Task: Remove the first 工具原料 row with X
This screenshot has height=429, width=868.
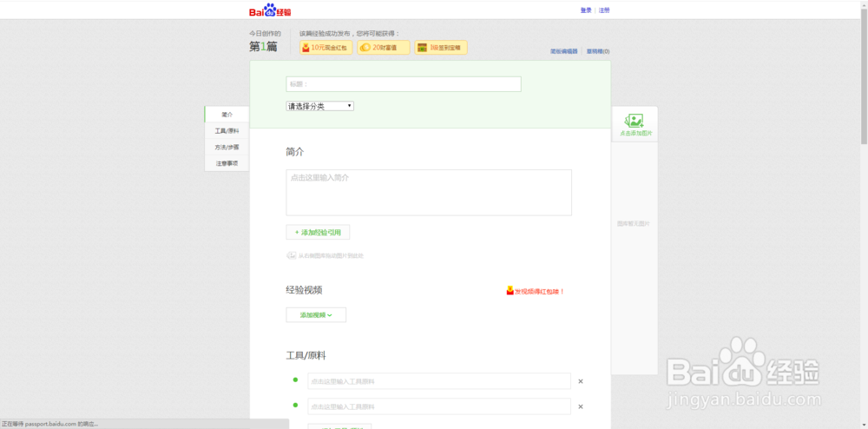Action: [x=581, y=381]
